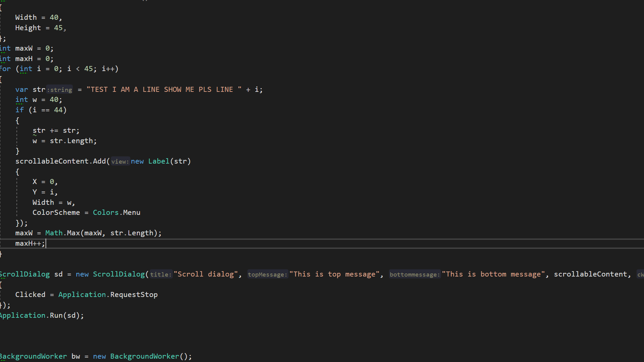Click the 'if (i == 44)' statement
Viewport: 644px width, 362px height.
click(x=41, y=110)
